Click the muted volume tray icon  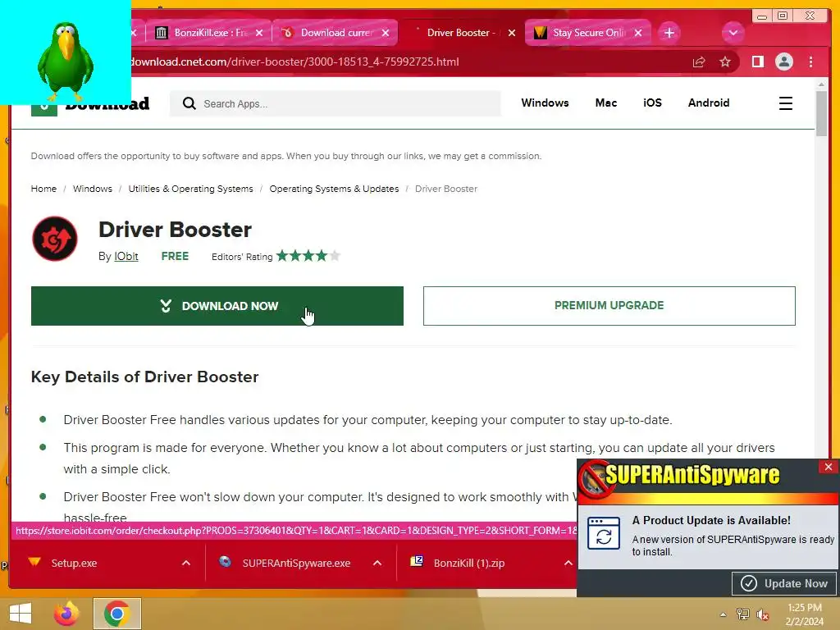point(763,614)
